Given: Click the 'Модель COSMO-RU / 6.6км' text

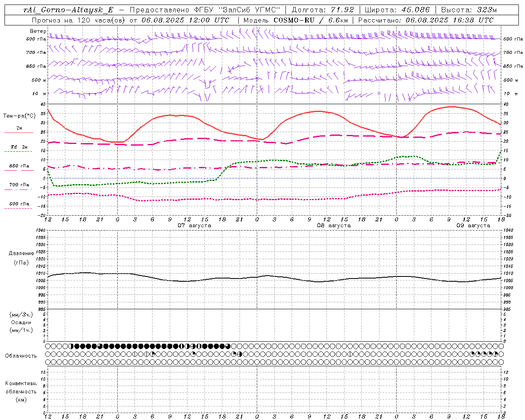Looking at the screenshot, I should (296, 20).
